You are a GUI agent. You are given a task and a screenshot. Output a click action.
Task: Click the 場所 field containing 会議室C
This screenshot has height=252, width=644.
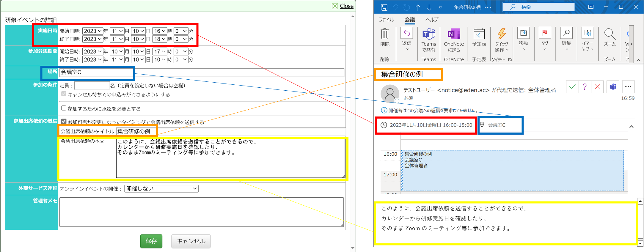click(202, 72)
